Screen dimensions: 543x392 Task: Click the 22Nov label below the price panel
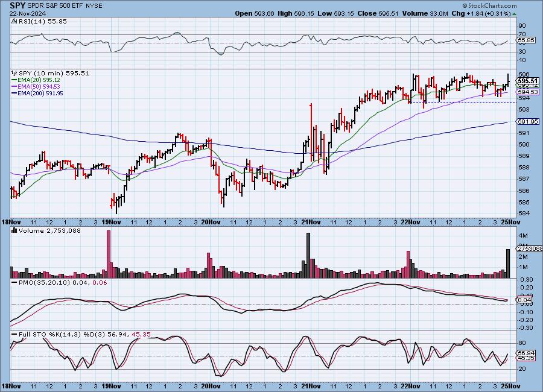tap(411, 222)
